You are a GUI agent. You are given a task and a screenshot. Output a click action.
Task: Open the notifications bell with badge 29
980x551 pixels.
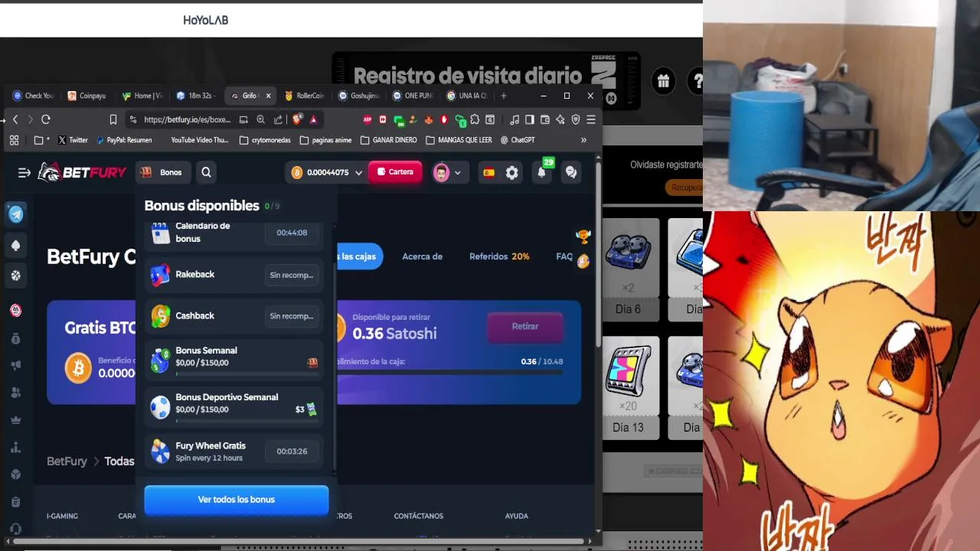coord(541,172)
